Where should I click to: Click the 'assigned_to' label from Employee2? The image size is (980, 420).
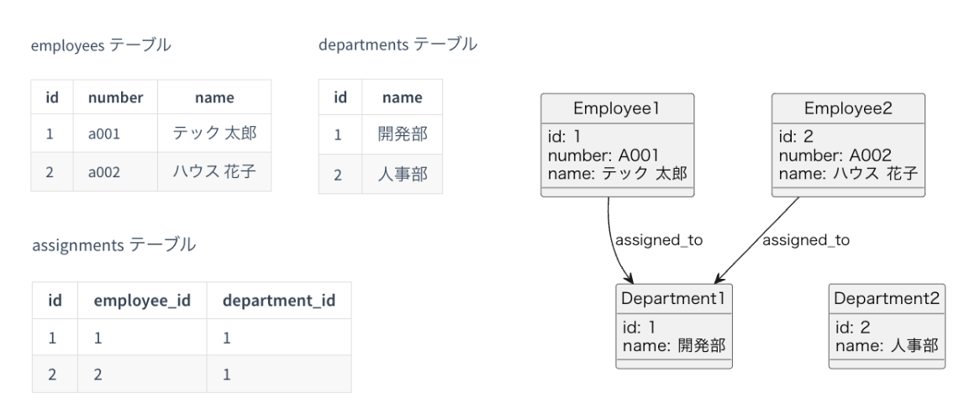(x=806, y=240)
